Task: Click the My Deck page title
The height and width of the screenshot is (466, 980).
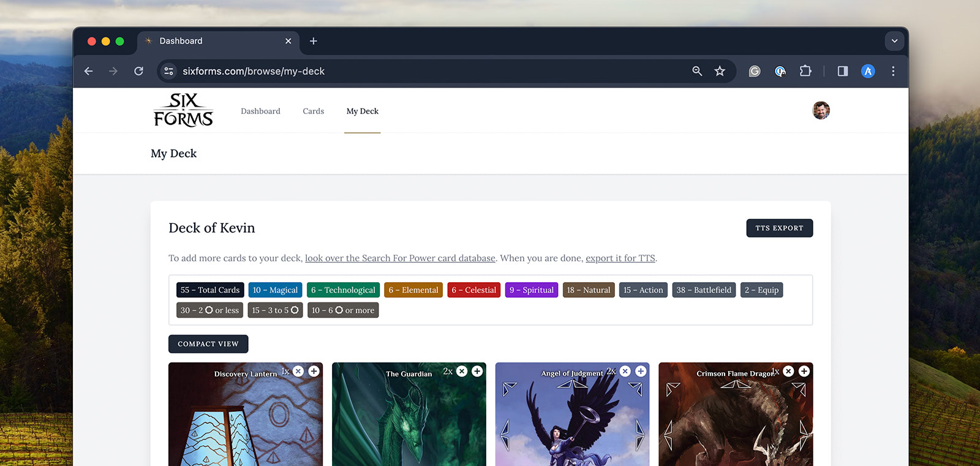Action: coord(174,154)
